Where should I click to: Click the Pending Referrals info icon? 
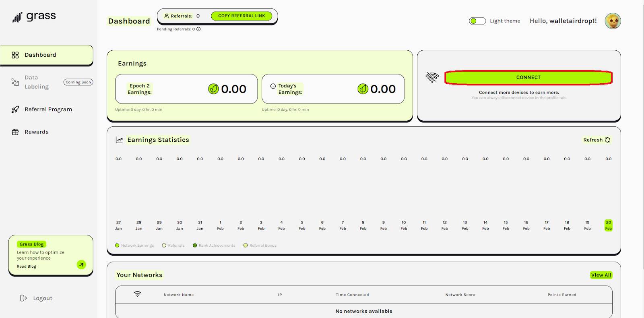(198, 29)
